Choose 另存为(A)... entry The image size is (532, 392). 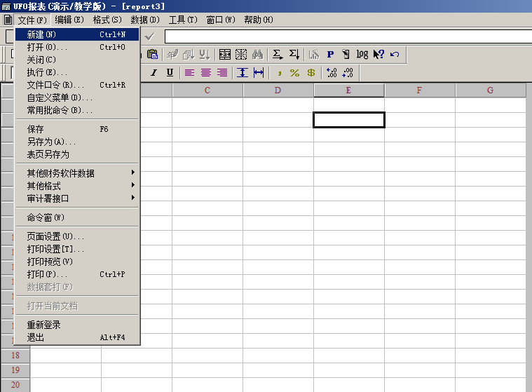[77, 142]
